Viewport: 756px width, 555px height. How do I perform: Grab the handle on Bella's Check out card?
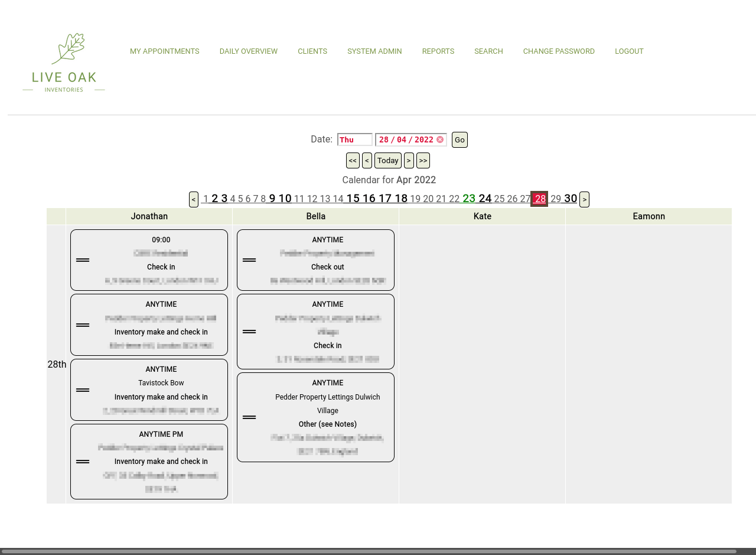click(x=249, y=260)
